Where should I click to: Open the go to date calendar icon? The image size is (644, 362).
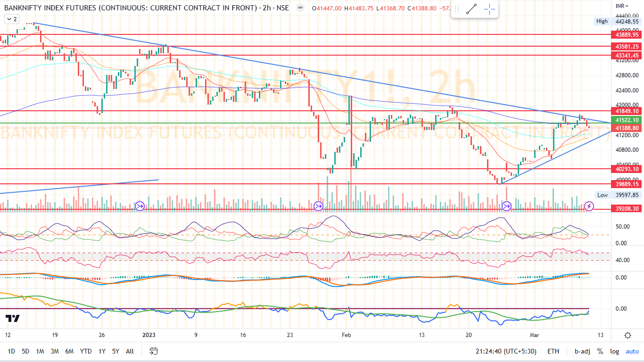pos(154,351)
